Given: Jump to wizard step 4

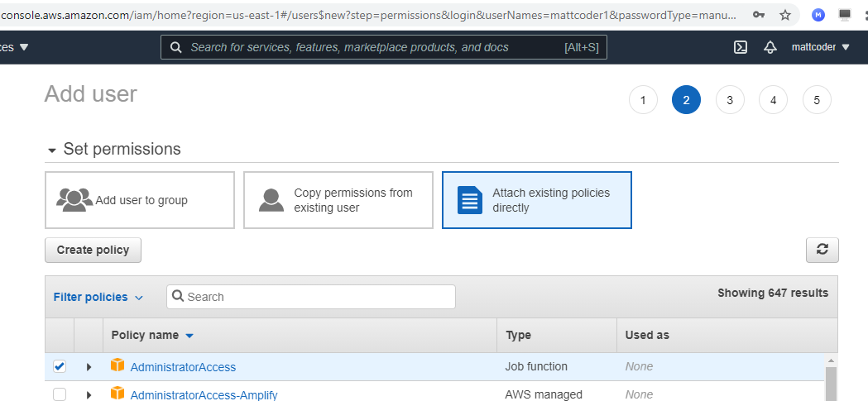Looking at the screenshot, I should coord(774,100).
